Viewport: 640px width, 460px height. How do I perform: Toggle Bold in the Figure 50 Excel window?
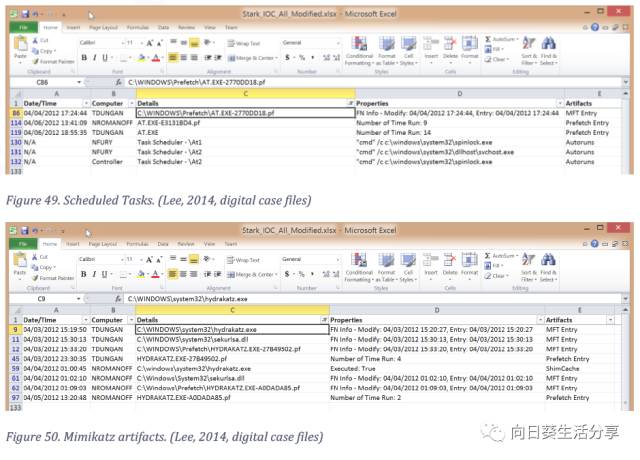[x=84, y=274]
